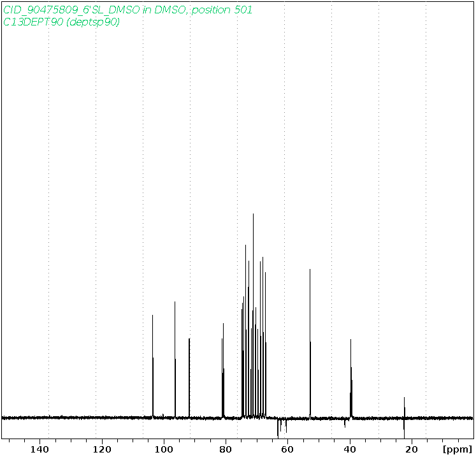Click the negative peak near 63 ppm

pyautogui.click(x=278, y=428)
